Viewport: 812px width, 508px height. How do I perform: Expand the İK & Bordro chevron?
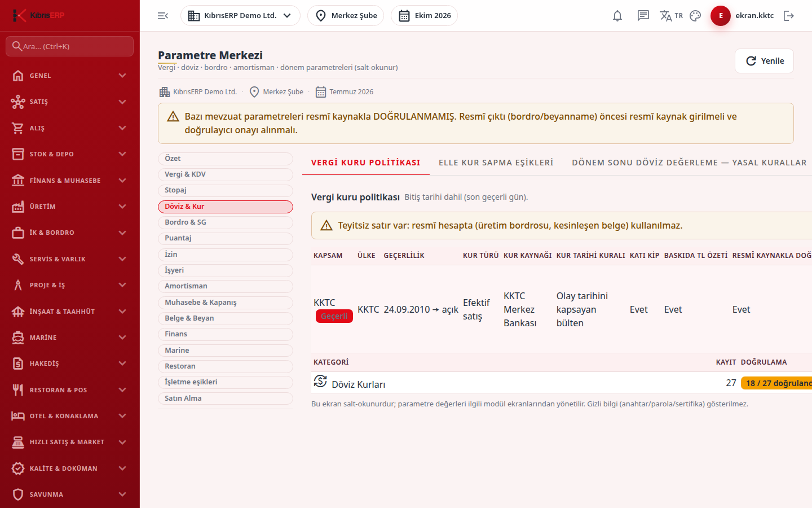122,233
